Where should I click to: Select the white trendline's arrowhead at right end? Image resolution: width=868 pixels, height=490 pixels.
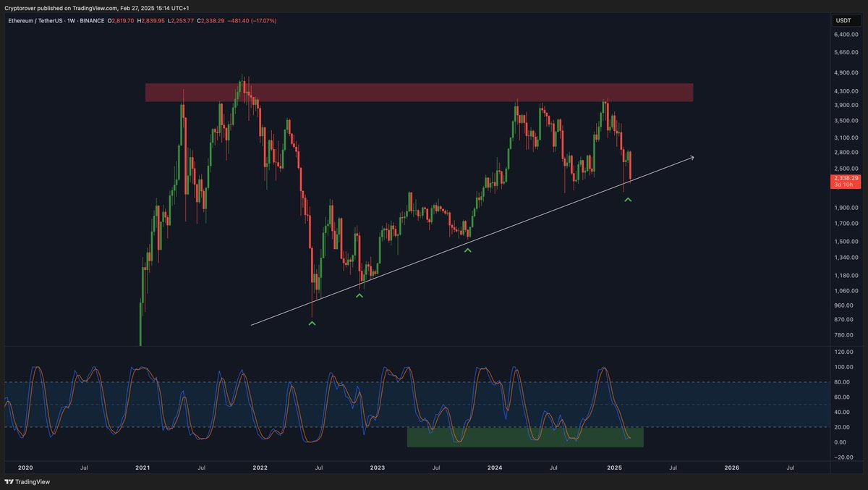692,157
